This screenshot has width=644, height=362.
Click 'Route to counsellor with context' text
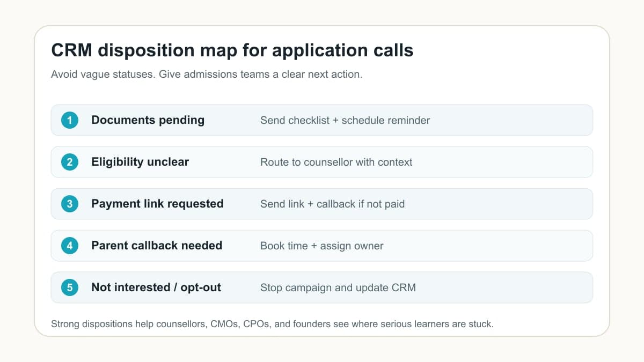pyautogui.click(x=336, y=162)
